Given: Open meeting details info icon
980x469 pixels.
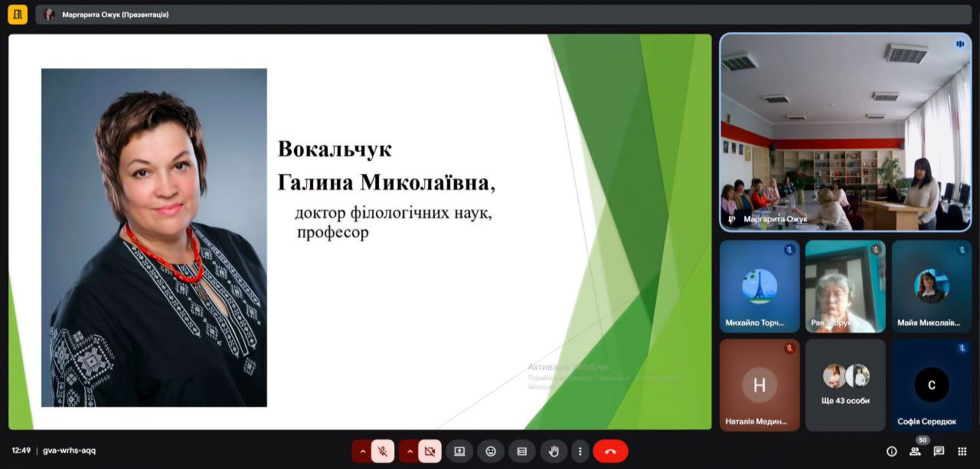Looking at the screenshot, I should pyautogui.click(x=891, y=451).
